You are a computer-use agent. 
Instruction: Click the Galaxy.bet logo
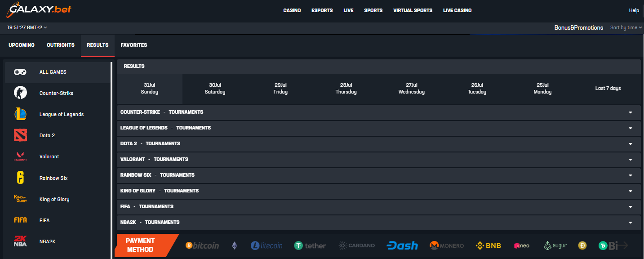(x=39, y=9)
